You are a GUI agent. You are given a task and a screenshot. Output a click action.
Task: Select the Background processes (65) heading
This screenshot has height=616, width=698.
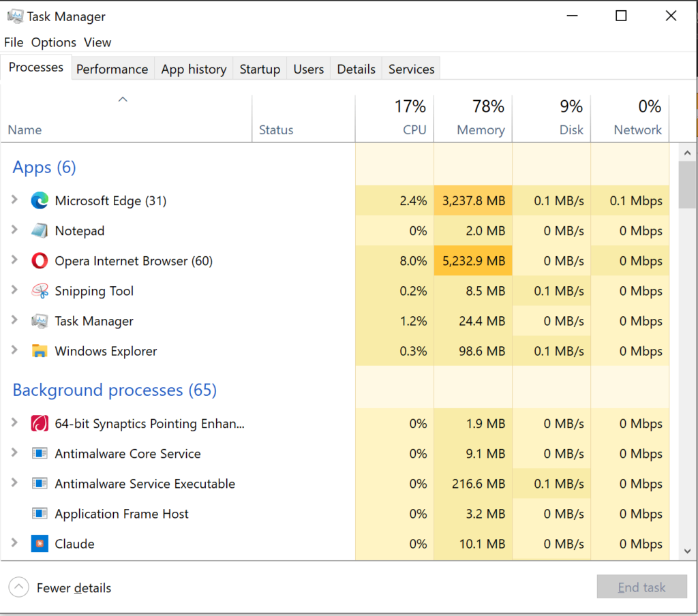tap(115, 390)
